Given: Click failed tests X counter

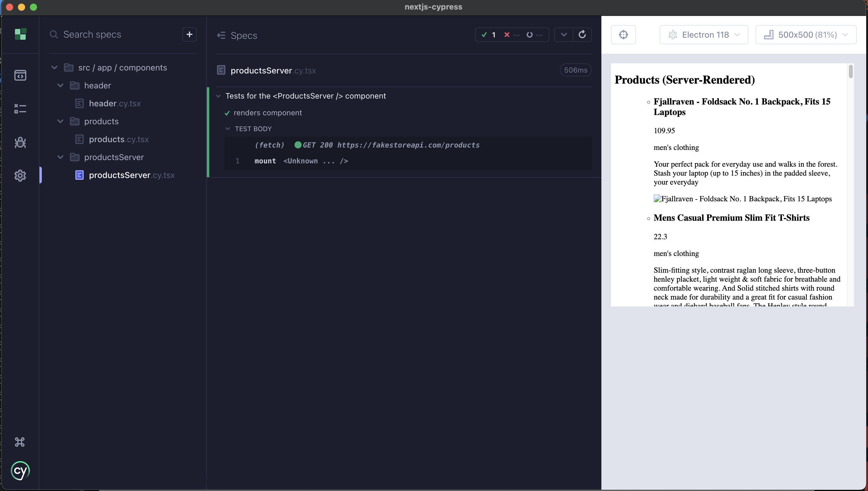Looking at the screenshot, I should pyautogui.click(x=512, y=35).
